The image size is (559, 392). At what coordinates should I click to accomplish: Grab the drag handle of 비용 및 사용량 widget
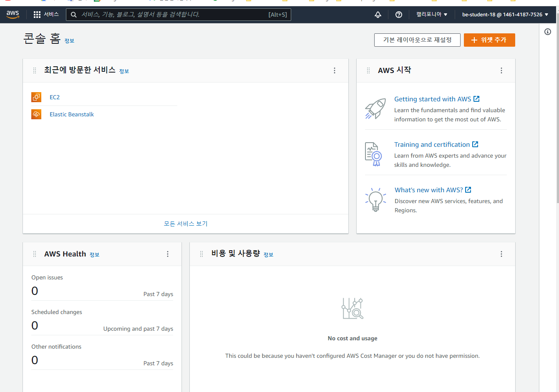coord(201,254)
